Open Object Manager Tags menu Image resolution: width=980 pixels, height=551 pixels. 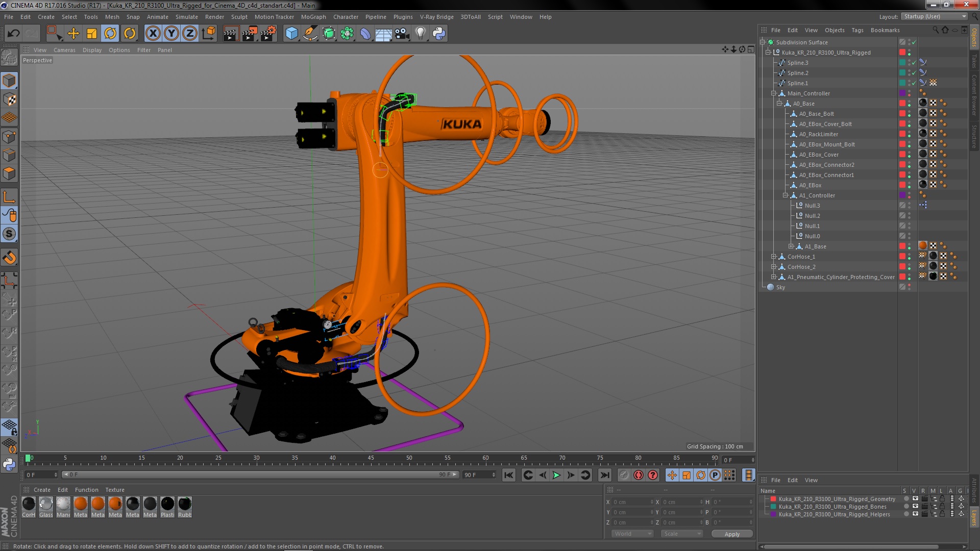pos(857,30)
